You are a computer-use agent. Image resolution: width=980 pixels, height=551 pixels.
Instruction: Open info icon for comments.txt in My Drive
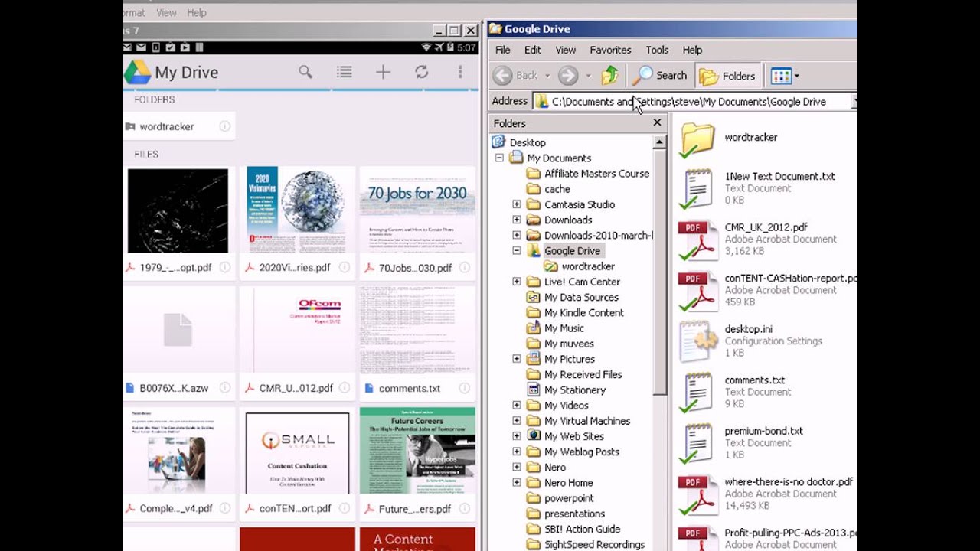(x=464, y=388)
